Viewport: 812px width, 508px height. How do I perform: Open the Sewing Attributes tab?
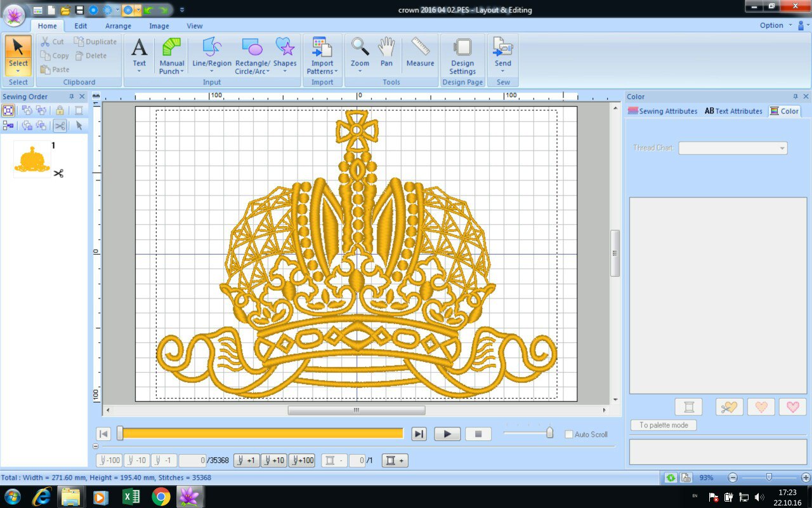click(x=663, y=111)
